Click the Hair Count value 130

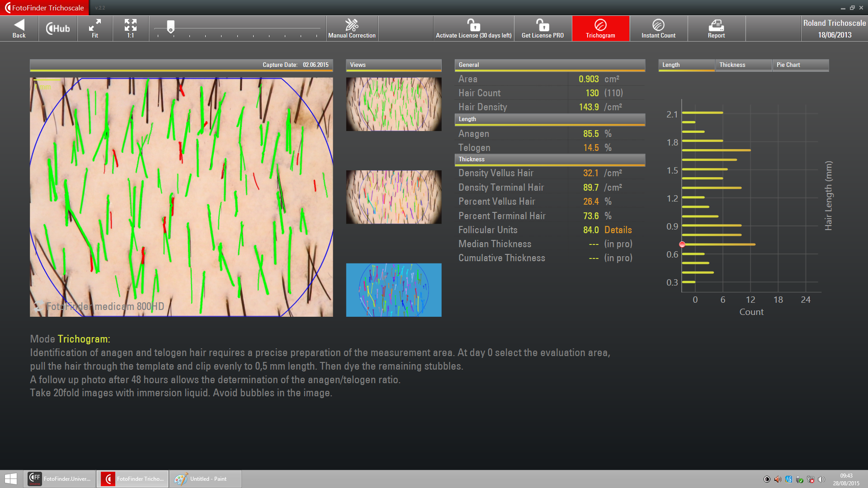coord(592,93)
